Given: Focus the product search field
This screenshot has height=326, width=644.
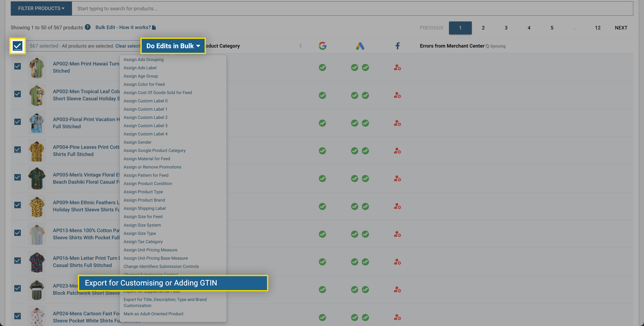Looking at the screenshot, I should point(352,8).
